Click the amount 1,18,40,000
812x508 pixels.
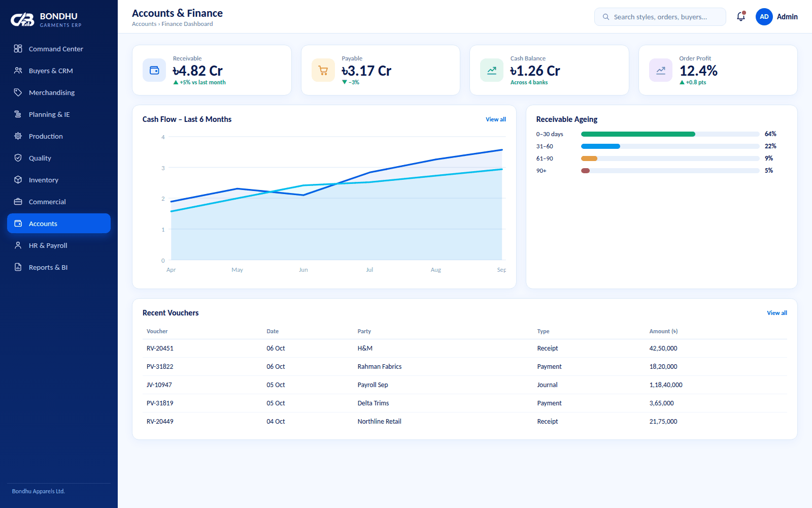coord(666,385)
